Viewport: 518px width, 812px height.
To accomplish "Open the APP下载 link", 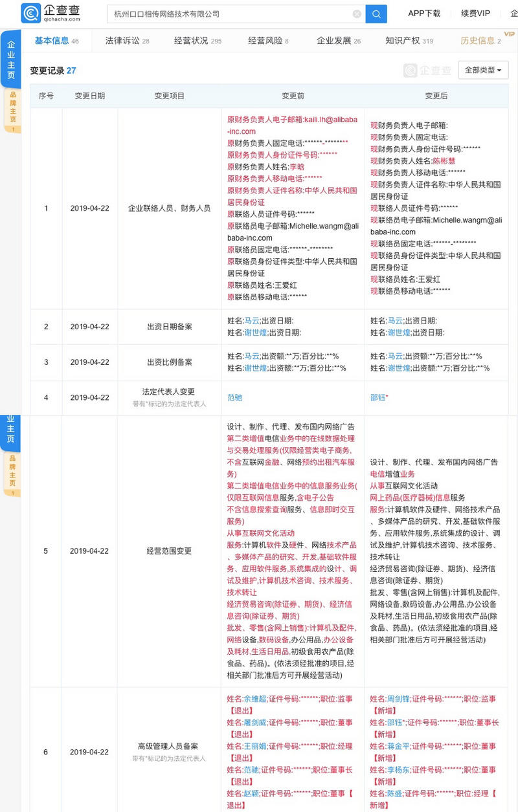I will [424, 14].
